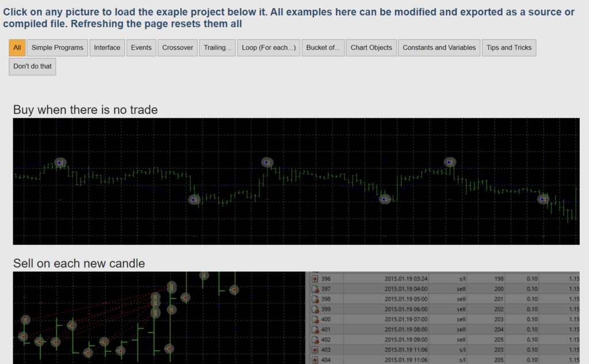Load the Buy when there is no trade chart
Image resolution: width=589 pixels, height=364 pixels.
click(296, 182)
